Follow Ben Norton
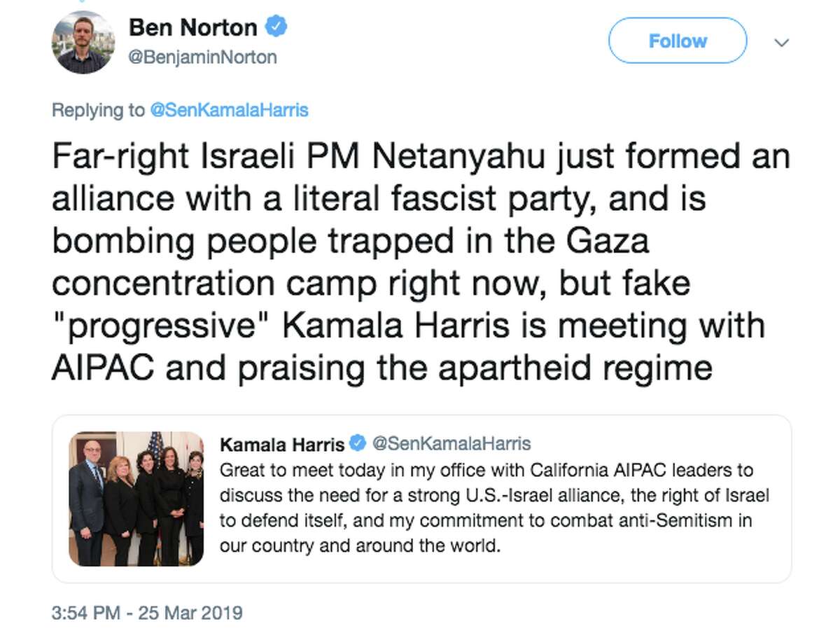 tap(678, 41)
